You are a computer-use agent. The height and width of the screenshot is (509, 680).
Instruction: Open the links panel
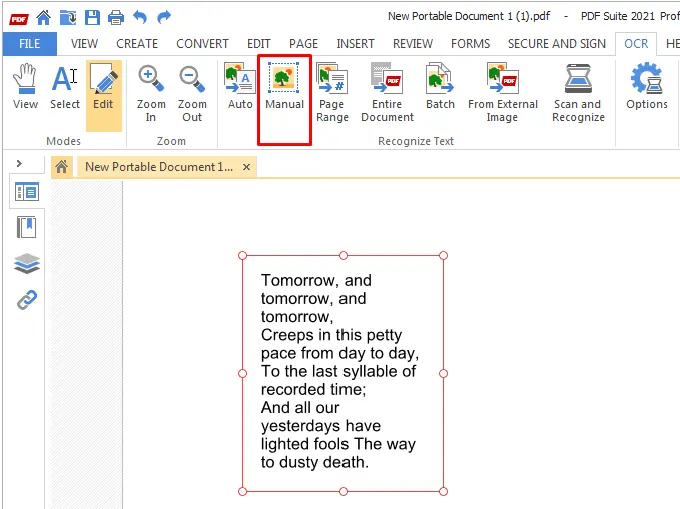(27, 300)
